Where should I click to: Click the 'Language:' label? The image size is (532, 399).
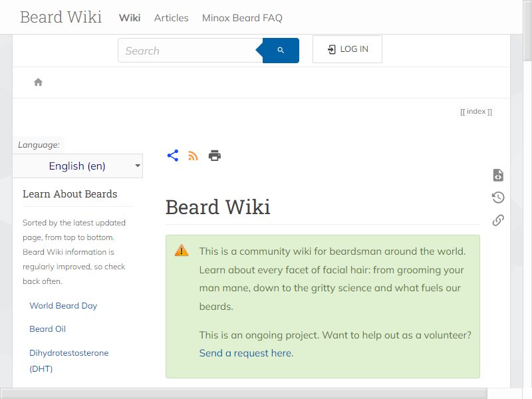click(39, 145)
